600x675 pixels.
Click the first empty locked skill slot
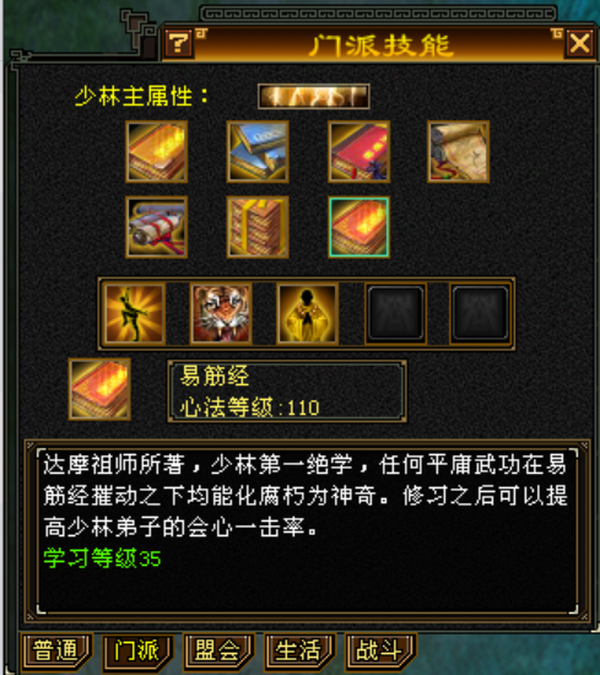396,314
